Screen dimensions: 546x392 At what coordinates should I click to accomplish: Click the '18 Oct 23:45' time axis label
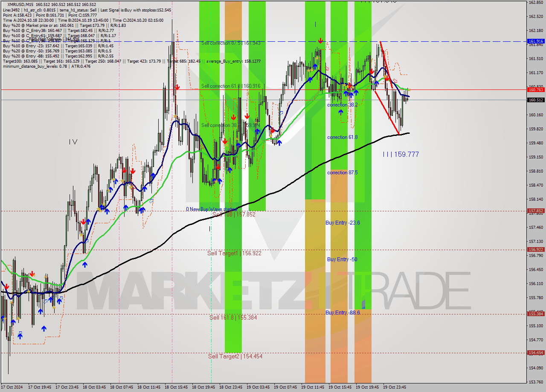[231, 387]
